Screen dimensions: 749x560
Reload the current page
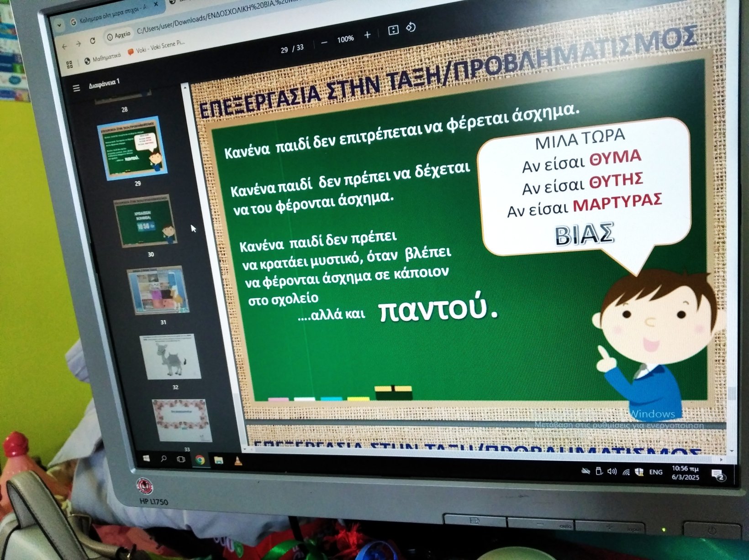(93, 41)
